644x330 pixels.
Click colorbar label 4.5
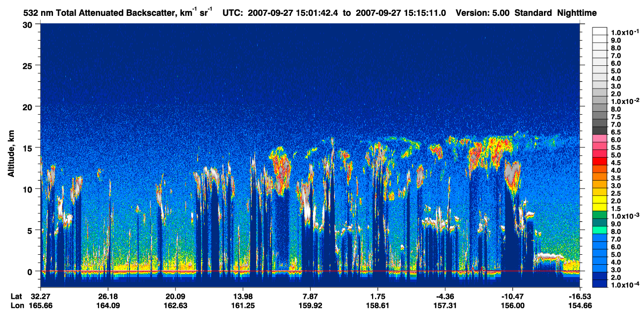pos(616,163)
